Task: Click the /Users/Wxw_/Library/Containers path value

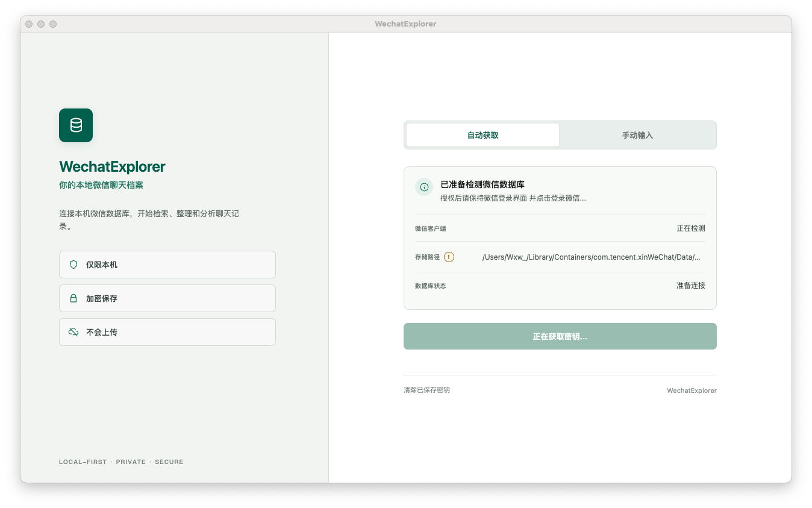Action: tap(592, 257)
